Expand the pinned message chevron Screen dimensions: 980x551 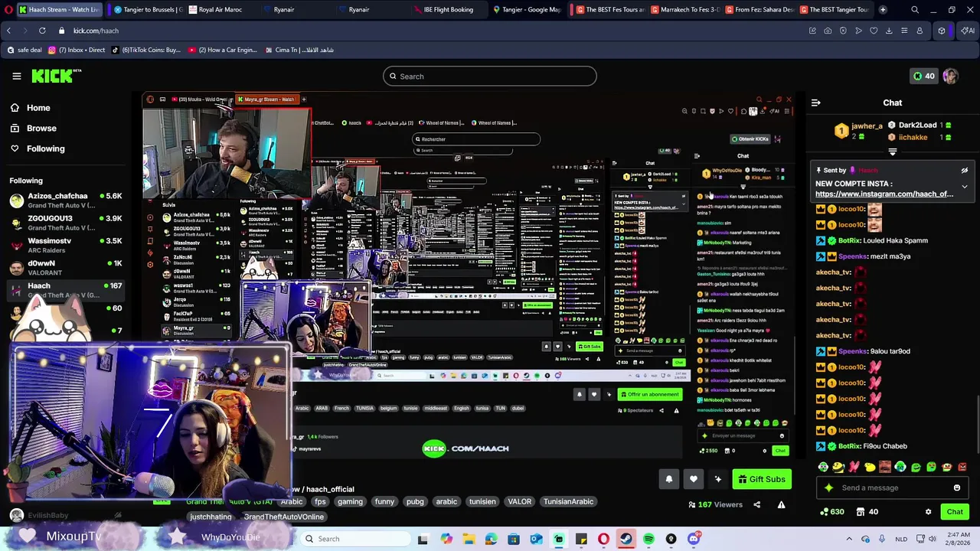click(965, 186)
